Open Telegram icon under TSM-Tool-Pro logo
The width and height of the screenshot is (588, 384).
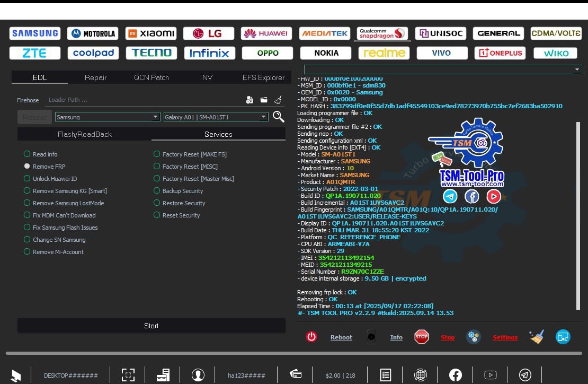pyautogui.click(x=450, y=196)
